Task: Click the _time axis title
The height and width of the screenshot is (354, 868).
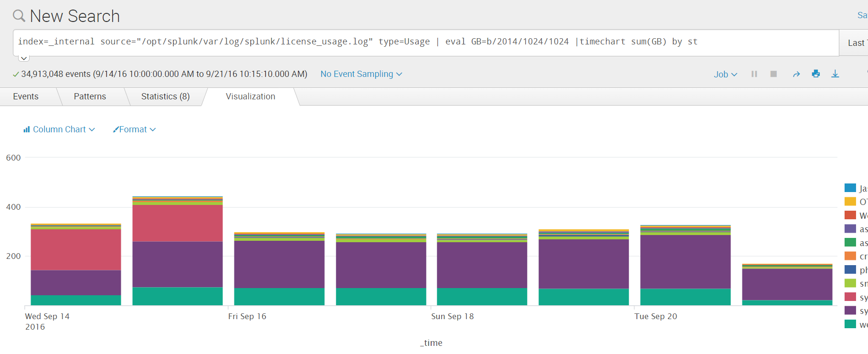Action: pos(431,343)
